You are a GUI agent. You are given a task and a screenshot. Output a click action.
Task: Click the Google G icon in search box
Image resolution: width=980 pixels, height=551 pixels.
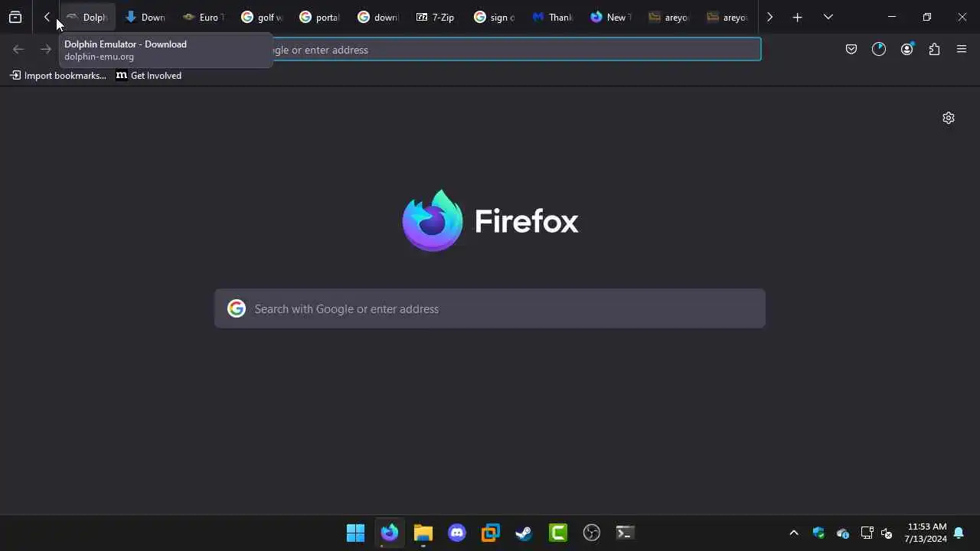[237, 308]
